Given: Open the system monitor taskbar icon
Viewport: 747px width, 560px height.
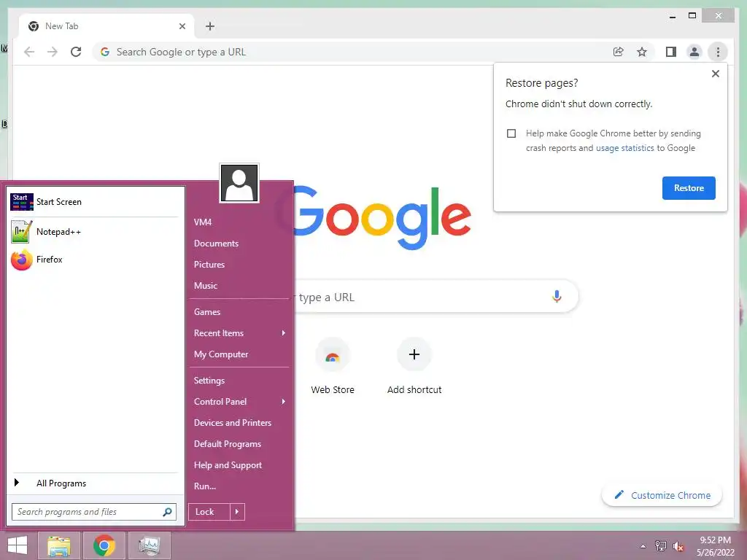Looking at the screenshot, I should 150,545.
